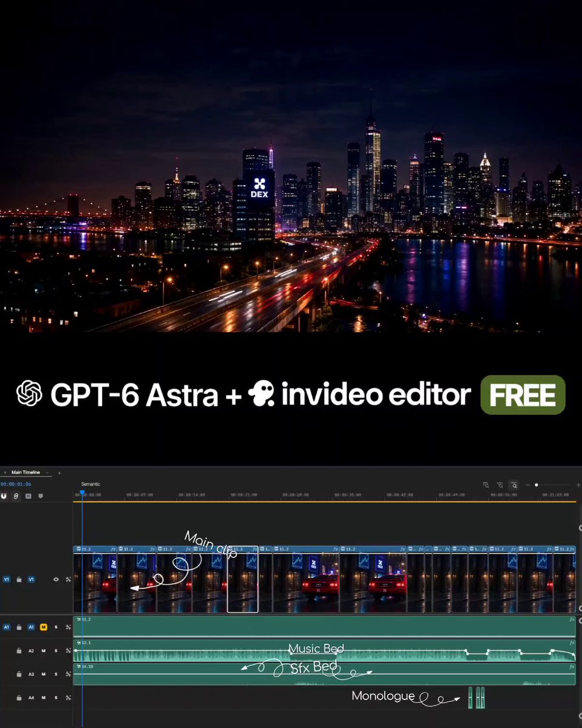This screenshot has width=582, height=728.
Task: Mute the A2 audio track
Action: (44, 650)
